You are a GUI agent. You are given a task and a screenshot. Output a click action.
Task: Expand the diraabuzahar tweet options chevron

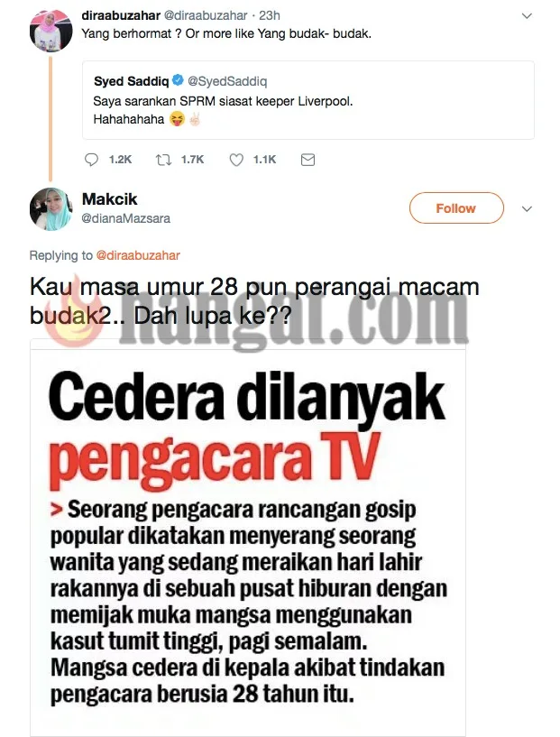coord(527,16)
